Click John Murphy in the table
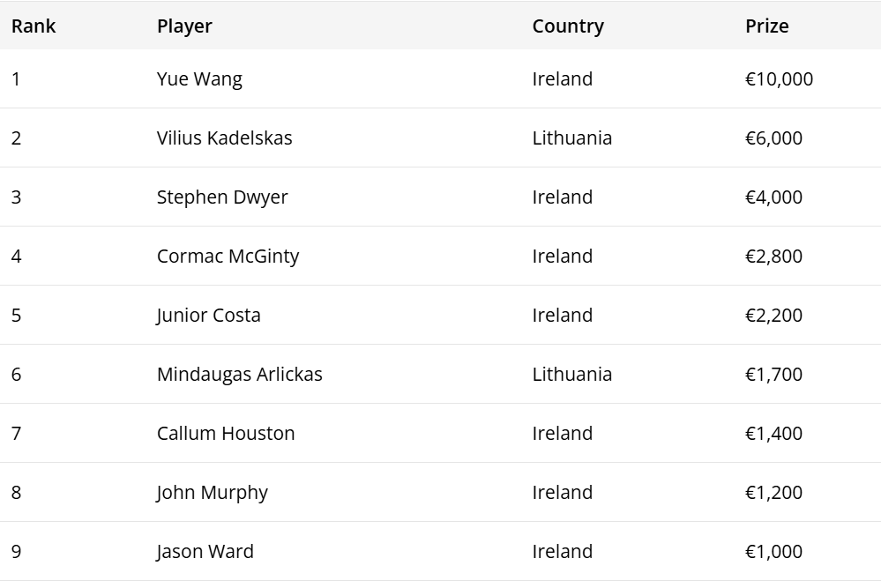The width and height of the screenshot is (881, 588). click(212, 493)
